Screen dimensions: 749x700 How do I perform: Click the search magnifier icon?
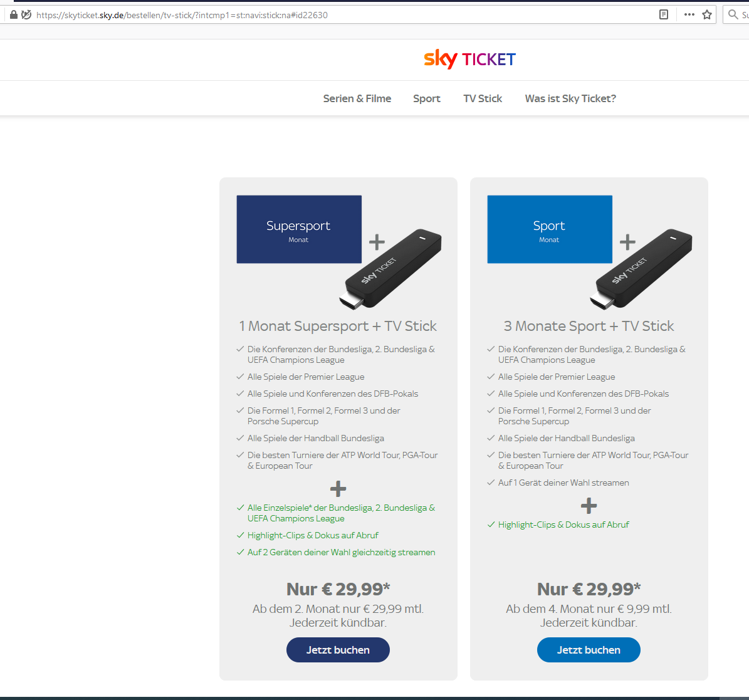733,14
